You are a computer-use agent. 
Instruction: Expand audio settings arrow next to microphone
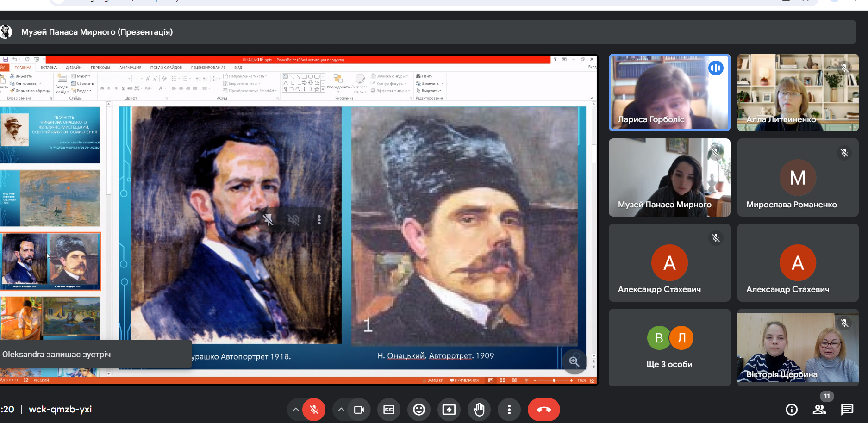click(295, 410)
